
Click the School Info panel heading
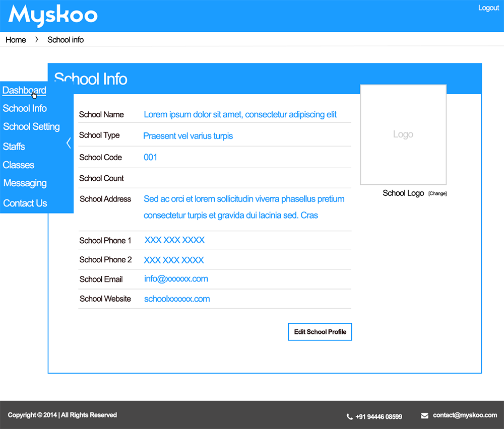click(x=91, y=79)
